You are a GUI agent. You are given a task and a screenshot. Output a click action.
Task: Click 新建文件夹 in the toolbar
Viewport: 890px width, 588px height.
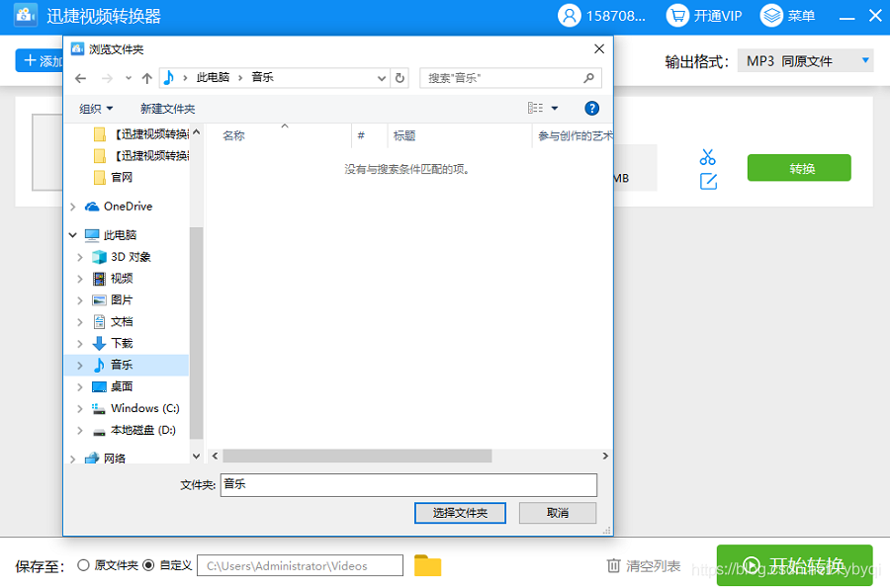167,109
